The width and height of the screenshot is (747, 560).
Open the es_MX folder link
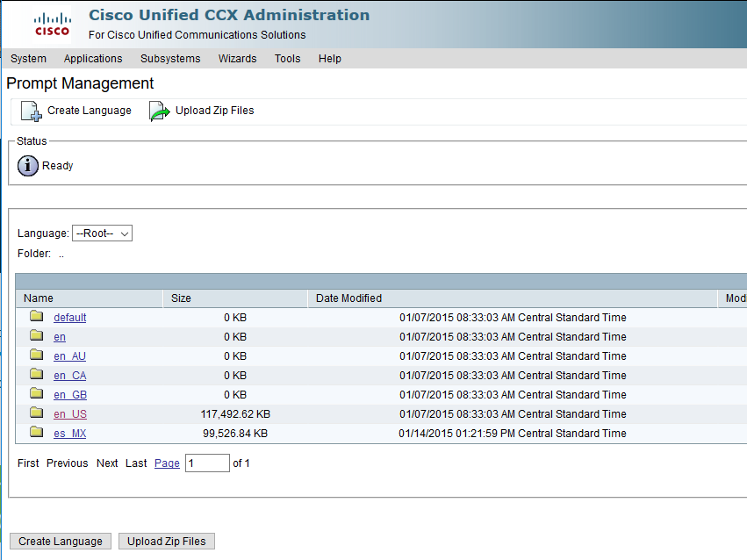[69, 434]
